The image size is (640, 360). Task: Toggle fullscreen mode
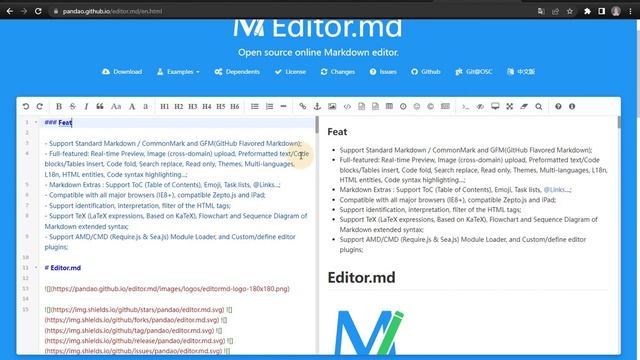[x=510, y=107]
